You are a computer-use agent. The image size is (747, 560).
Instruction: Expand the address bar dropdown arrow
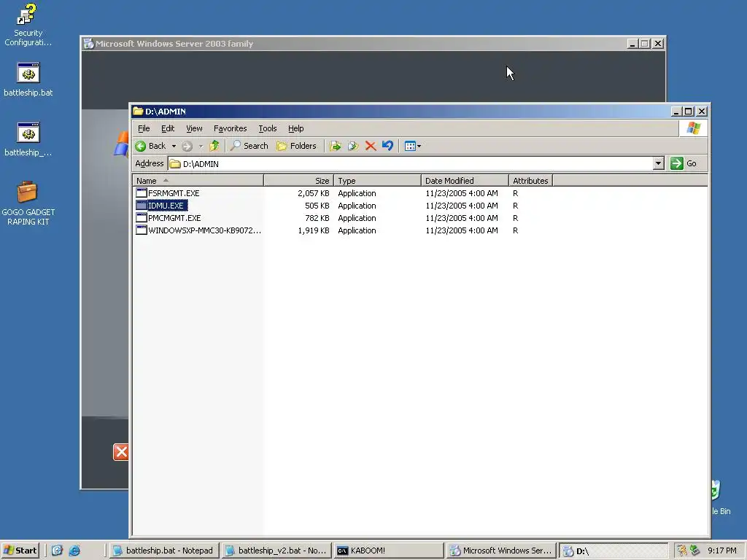coord(659,164)
